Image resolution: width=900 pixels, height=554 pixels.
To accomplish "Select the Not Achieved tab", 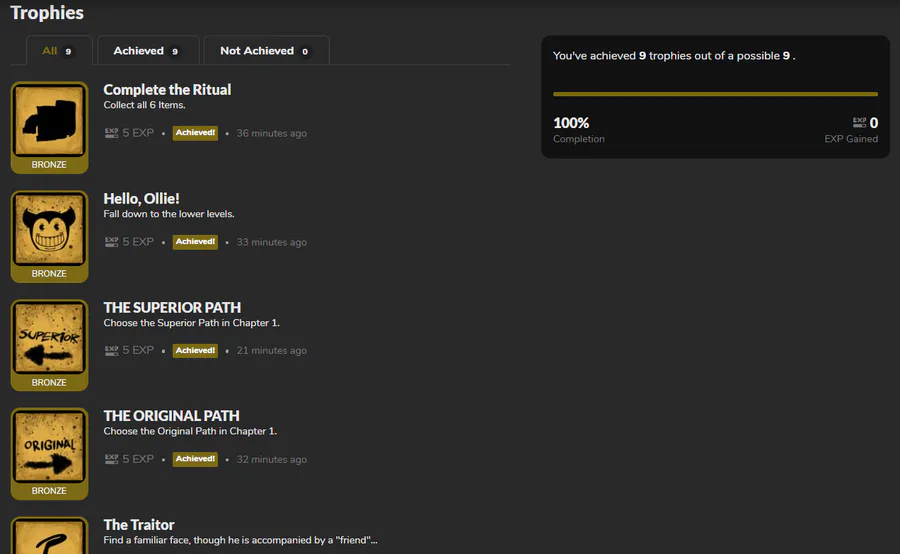I will [x=265, y=51].
